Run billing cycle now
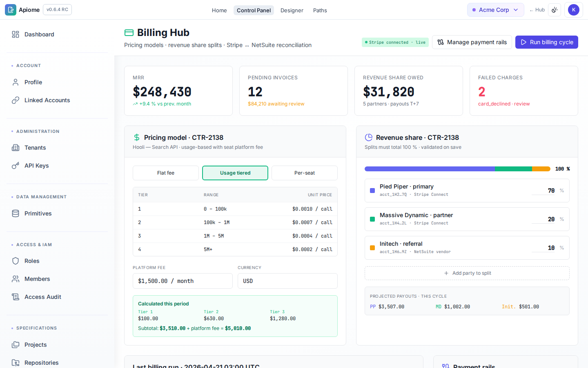The height and width of the screenshot is (368, 588). coord(547,42)
